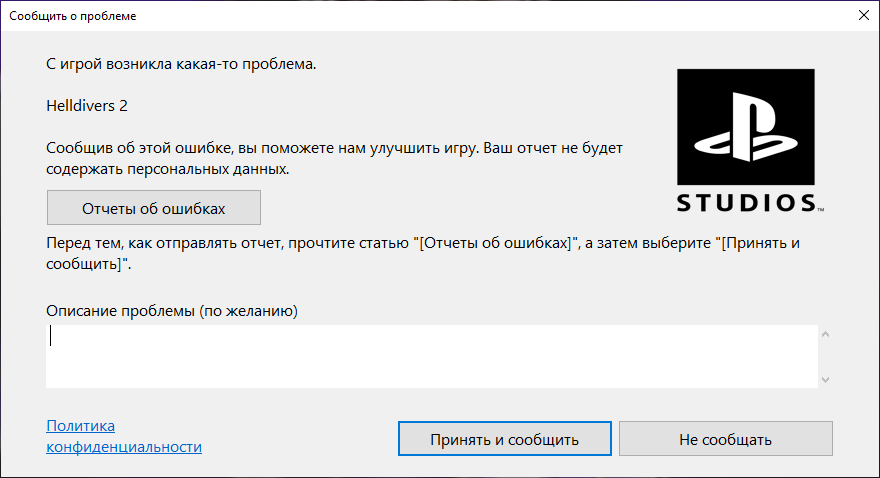Focus the Описание проблемы text box
The height and width of the screenshot is (478, 880).
click(x=432, y=356)
